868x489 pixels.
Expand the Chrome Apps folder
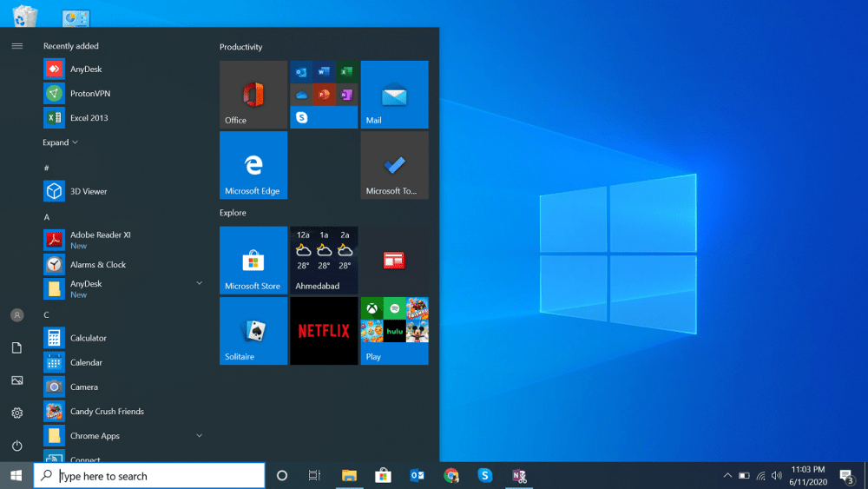click(199, 435)
